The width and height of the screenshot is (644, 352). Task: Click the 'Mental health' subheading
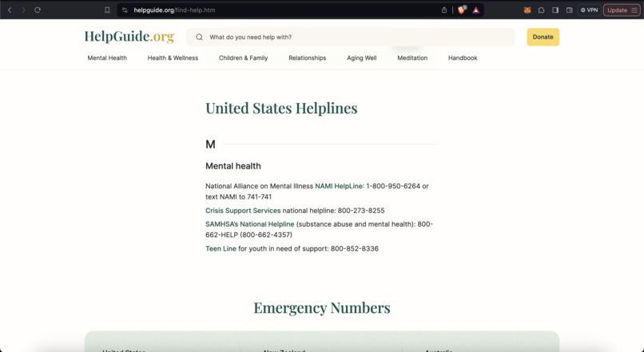233,166
